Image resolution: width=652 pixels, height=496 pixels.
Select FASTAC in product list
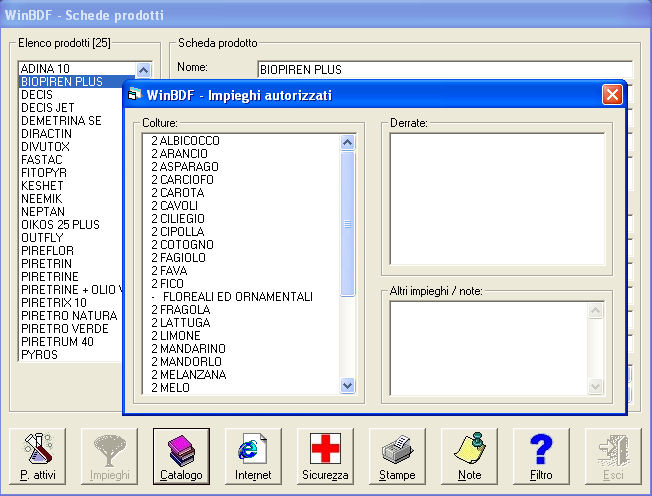71,160
